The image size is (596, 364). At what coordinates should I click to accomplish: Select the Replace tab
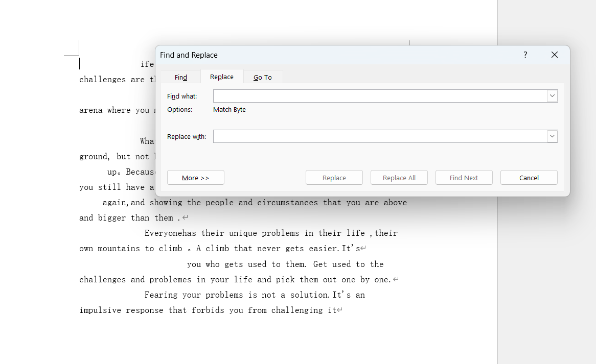pyautogui.click(x=222, y=77)
